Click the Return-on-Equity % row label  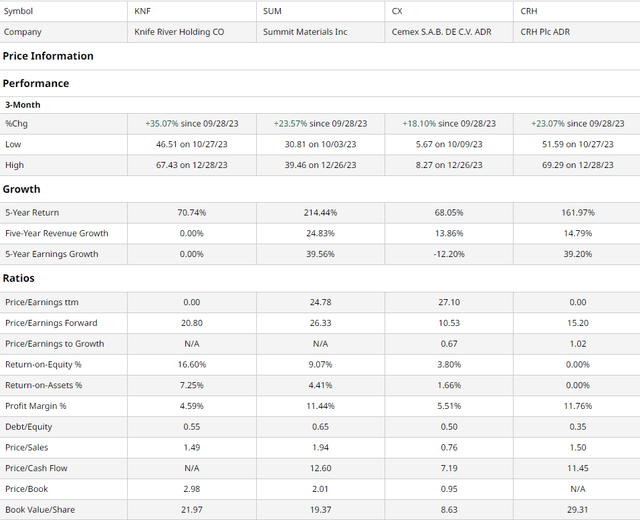43,364
